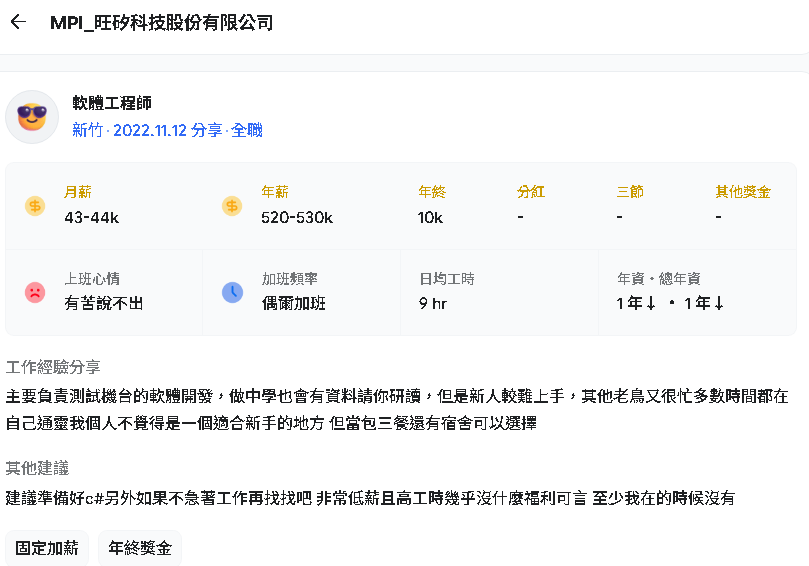Click the annual salary value 520-530k
The height and width of the screenshot is (566, 809).
(297, 218)
